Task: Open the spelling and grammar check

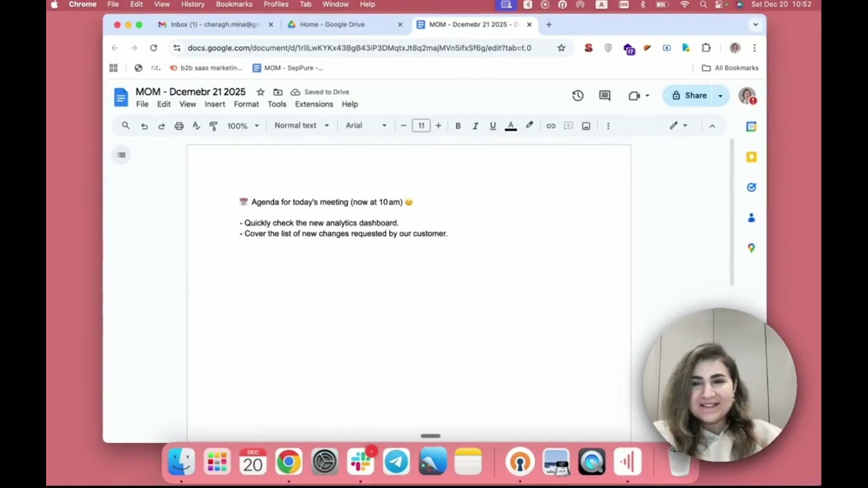Action: pos(196,126)
